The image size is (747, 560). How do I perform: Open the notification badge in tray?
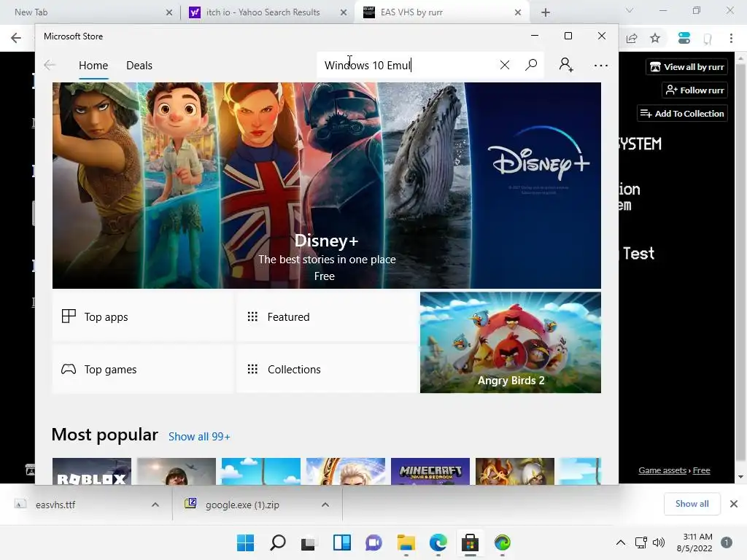(726, 542)
